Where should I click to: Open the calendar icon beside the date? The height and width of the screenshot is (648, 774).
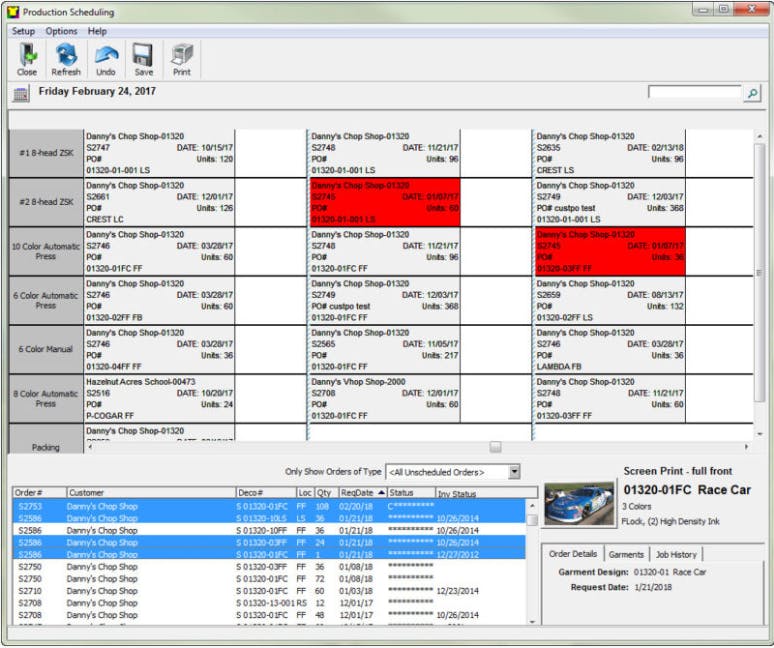point(19,95)
